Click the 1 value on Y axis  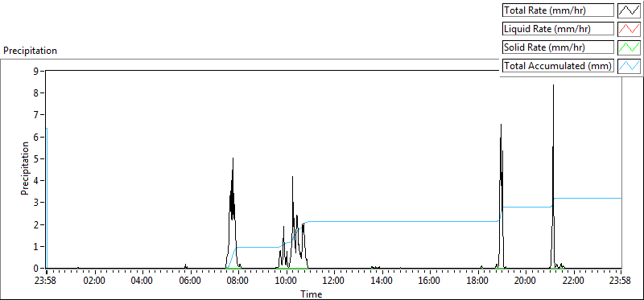[x=36, y=246]
